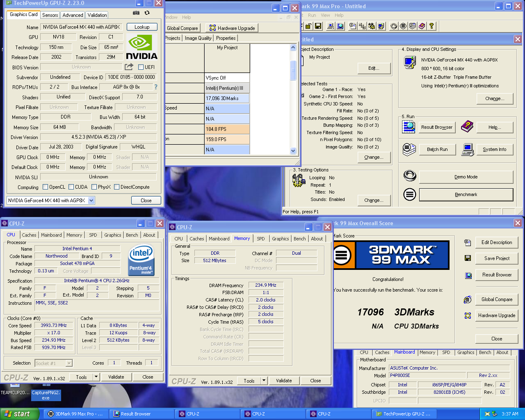Viewport: 525px width, 420px height.
Task: Toggle the OpenCL checkbox
Action: coord(45,187)
